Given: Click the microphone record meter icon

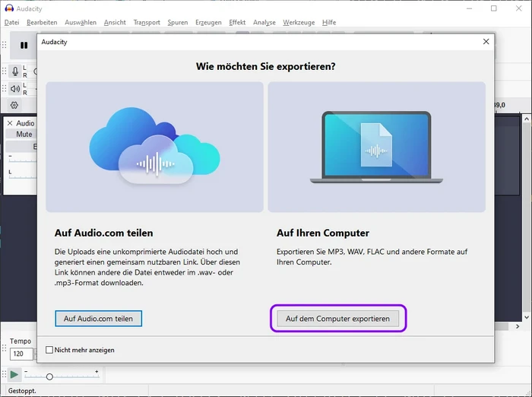Looking at the screenshot, I should (15, 71).
